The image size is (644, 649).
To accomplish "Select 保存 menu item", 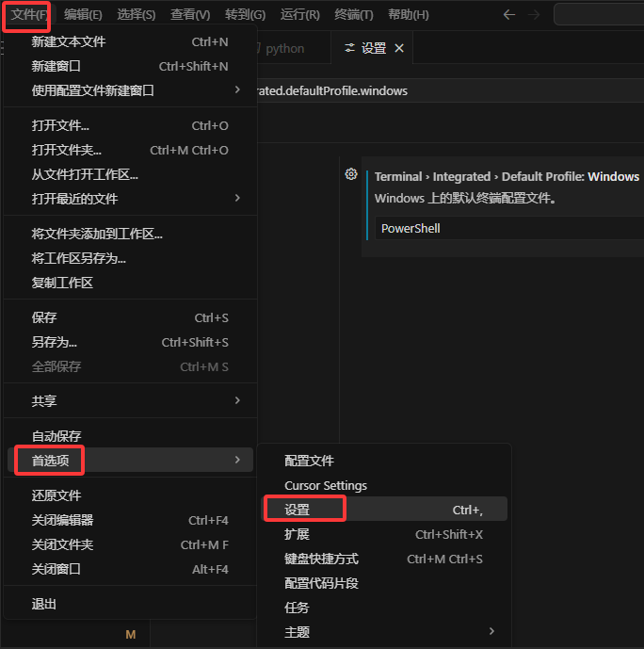I will click(130, 317).
